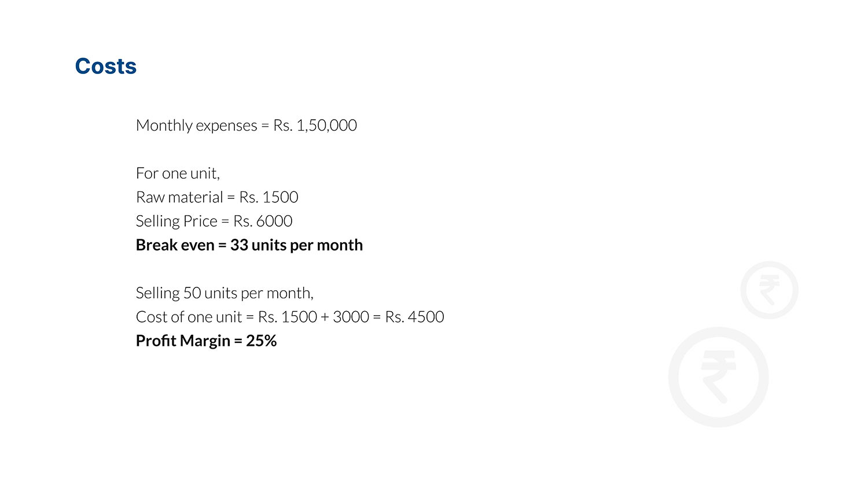
Task: Click the Rs. 4500 cost result
Action: point(414,317)
